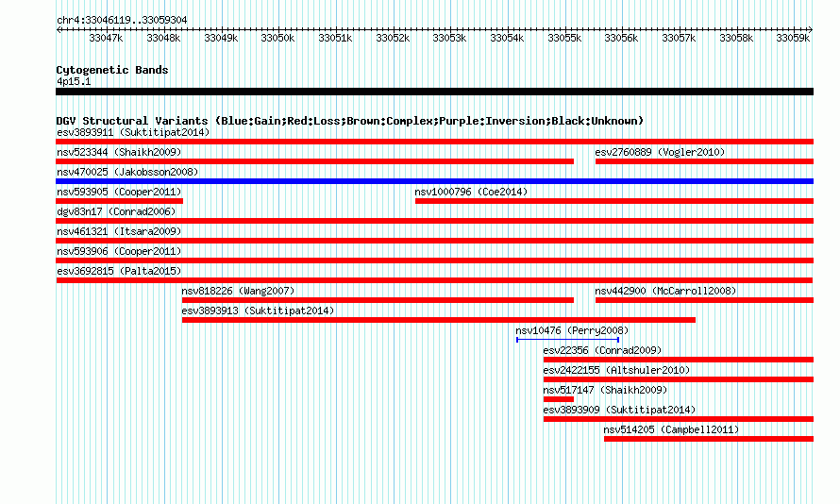Click the DGV Structural Variants track title
840x504 pixels.
tap(349, 121)
